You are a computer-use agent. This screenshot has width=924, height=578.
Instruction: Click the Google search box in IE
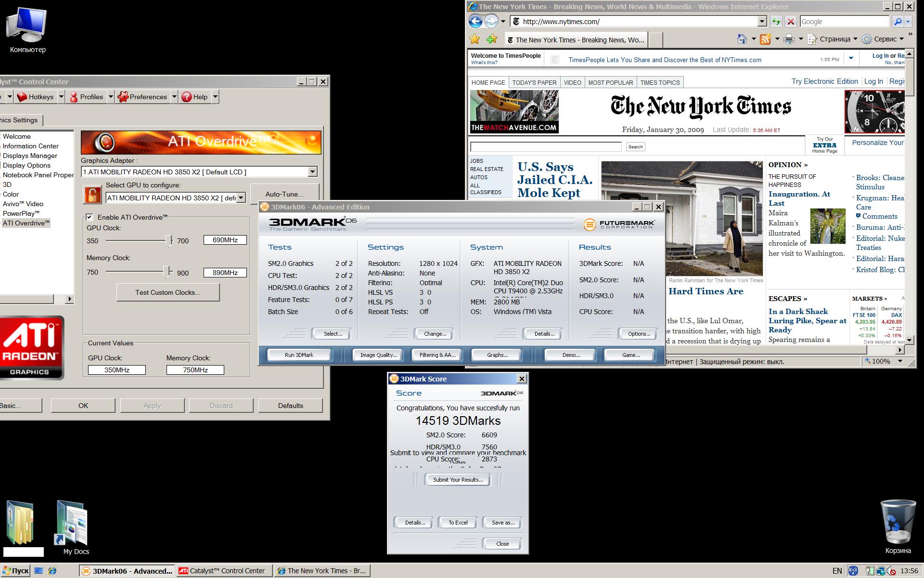coord(844,21)
